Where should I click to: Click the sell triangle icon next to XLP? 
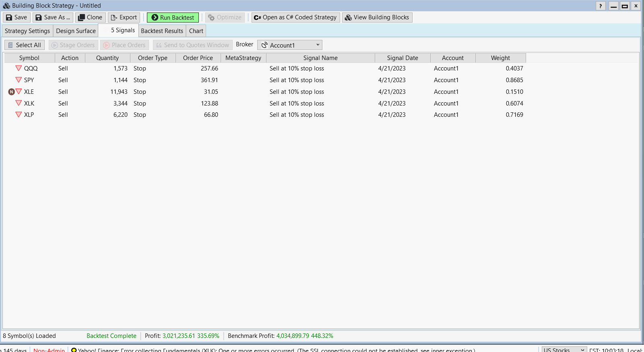[x=19, y=115]
